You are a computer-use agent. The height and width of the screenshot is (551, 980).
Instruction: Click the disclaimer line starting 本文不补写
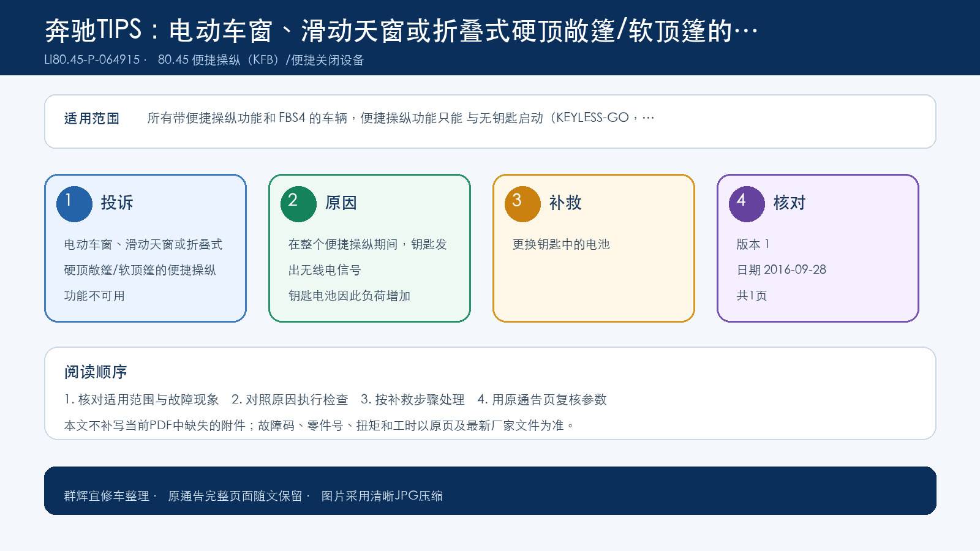(319, 425)
